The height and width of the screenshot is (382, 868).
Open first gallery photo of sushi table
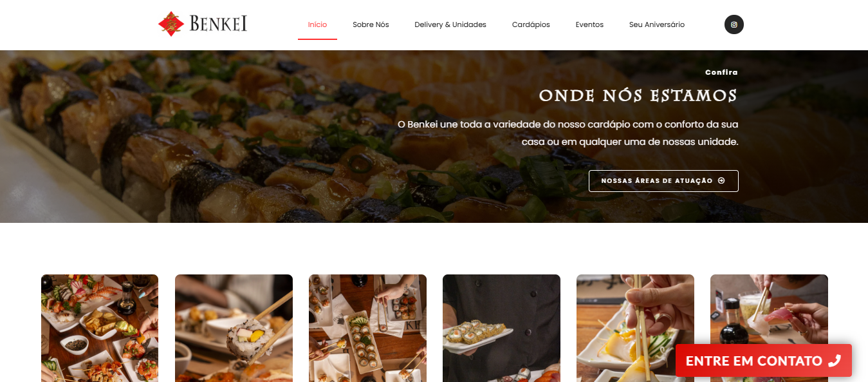[100, 329]
